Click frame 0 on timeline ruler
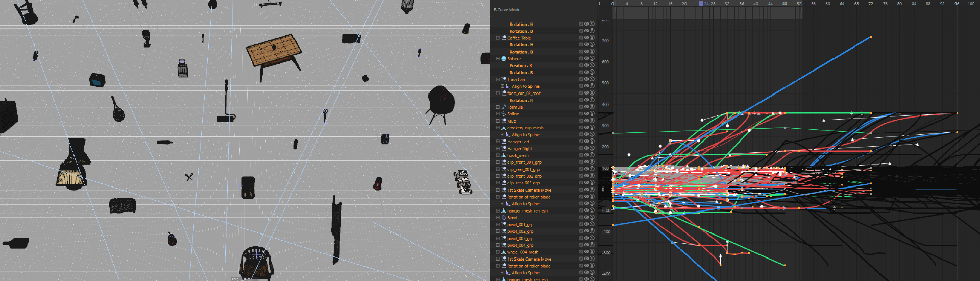980x281 pixels. [613, 4]
